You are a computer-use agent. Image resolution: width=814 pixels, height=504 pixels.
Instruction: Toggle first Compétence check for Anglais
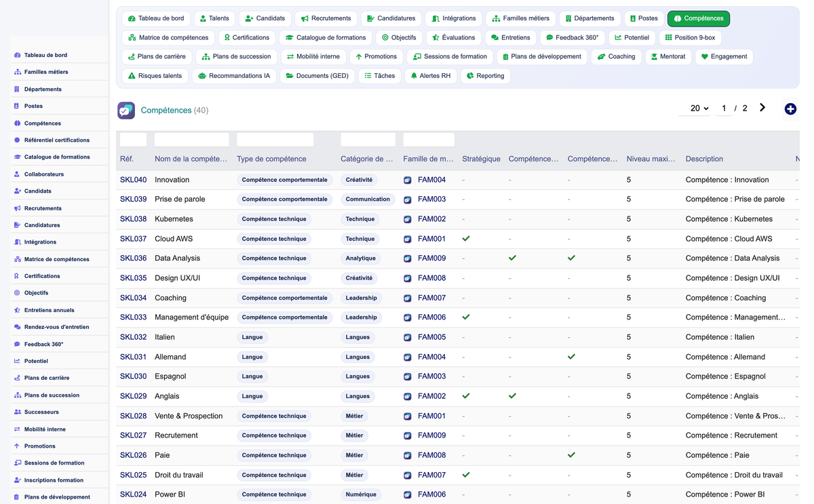point(512,396)
